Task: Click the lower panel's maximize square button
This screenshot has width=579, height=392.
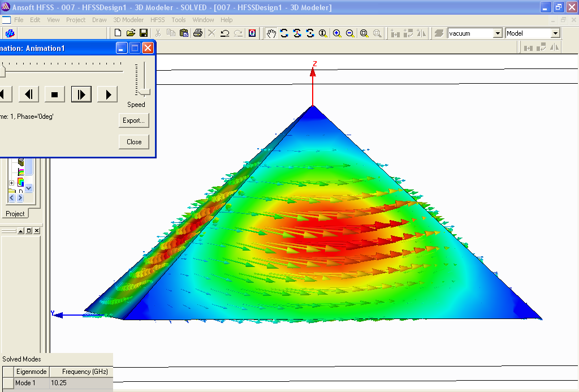Action: coord(29,231)
